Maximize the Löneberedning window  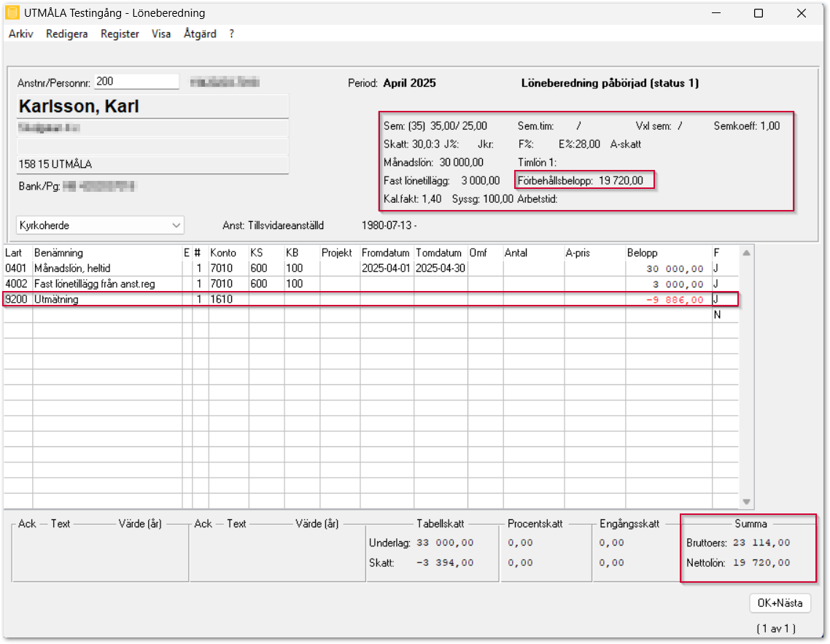tap(759, 13)
